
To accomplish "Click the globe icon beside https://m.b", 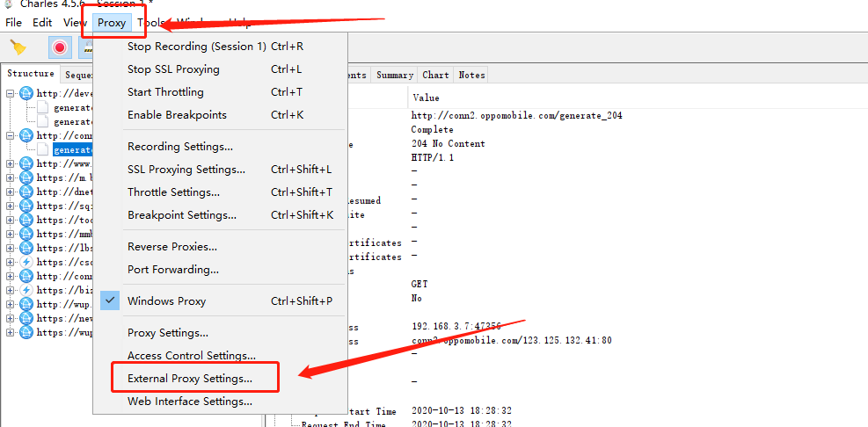I will coord(26,177).
